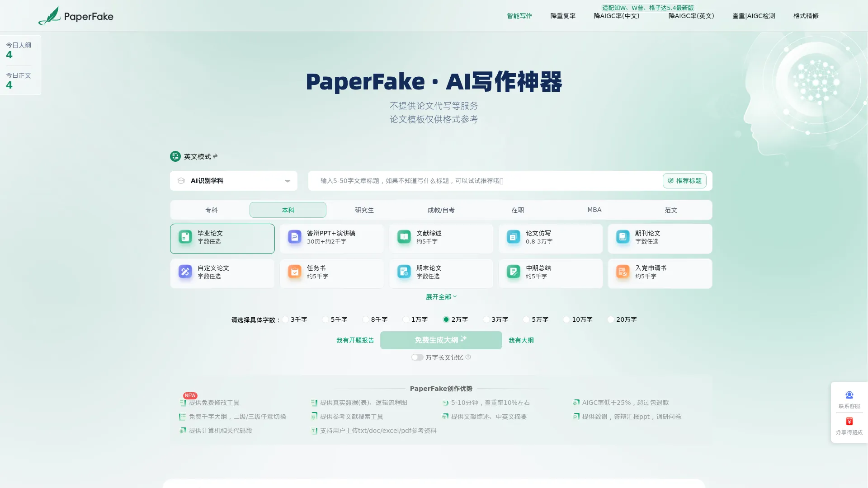The width and height of the screenshot is (868, 488).
Task: Click the 任务书 orange icon
Action: (x=294, y=272)
